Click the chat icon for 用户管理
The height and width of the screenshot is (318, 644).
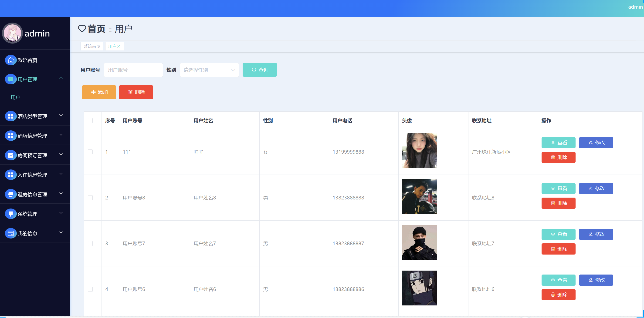pos(10,79)
